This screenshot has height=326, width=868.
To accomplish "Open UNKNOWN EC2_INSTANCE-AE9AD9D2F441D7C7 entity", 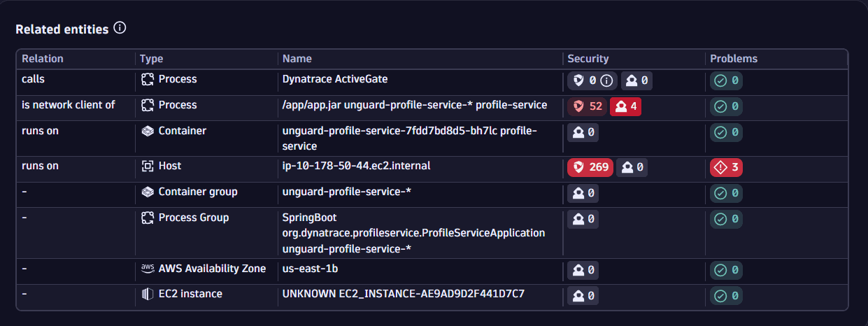I will 404,295.
